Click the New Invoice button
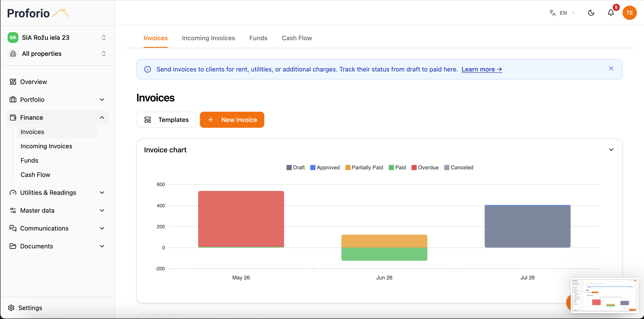The height and width of the screenshot is (319, 644). click(x=232, y=120)
